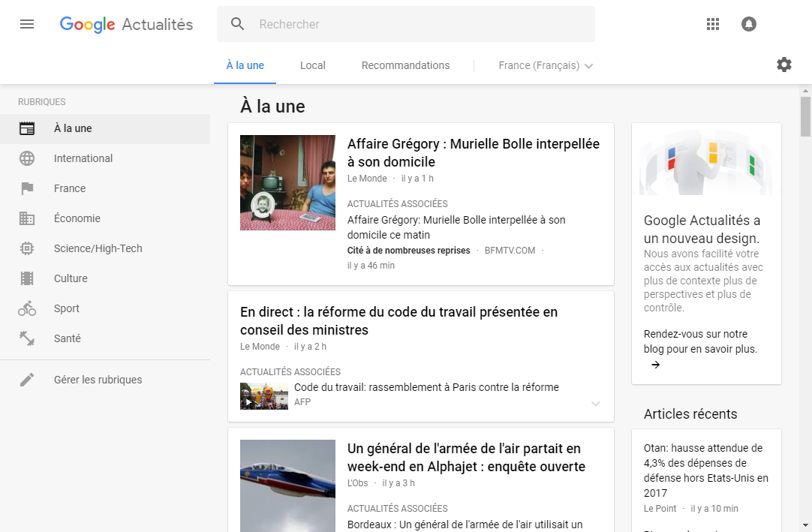Select Sport in the sidebar

pyautogui.click(x=105, y=308)
